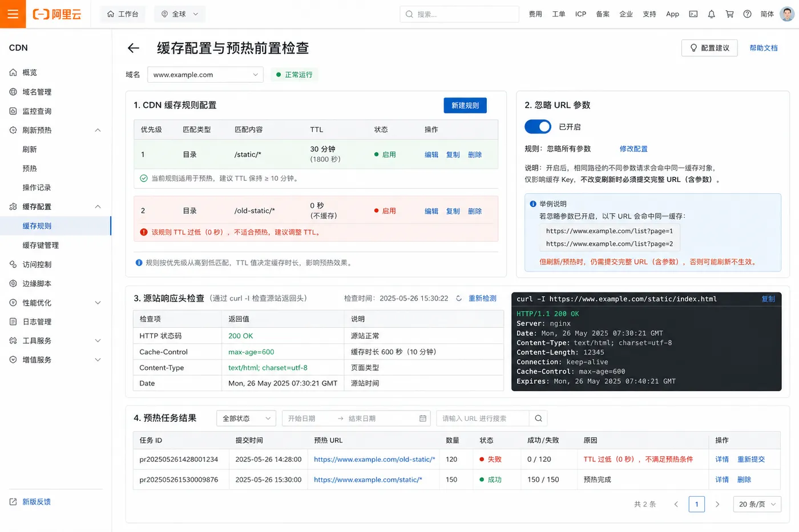
Task: Click the help question mark icon
Action: 747,14
